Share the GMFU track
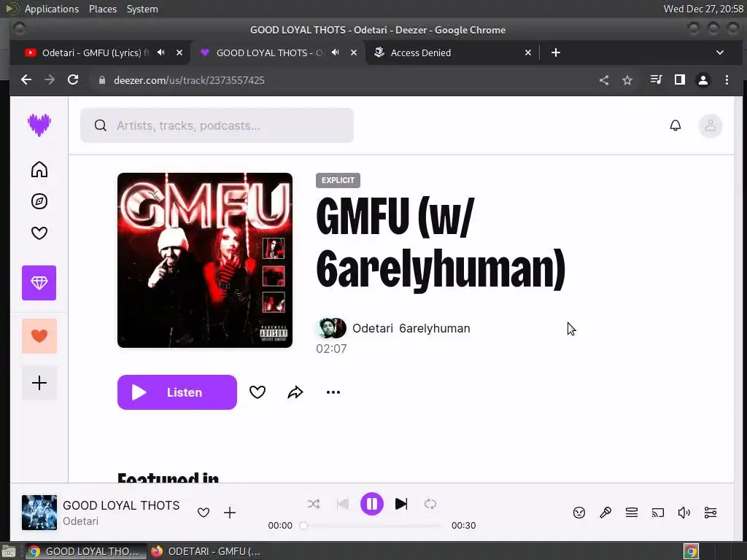This screenshot has width=747, height=560. pos(295,392)
